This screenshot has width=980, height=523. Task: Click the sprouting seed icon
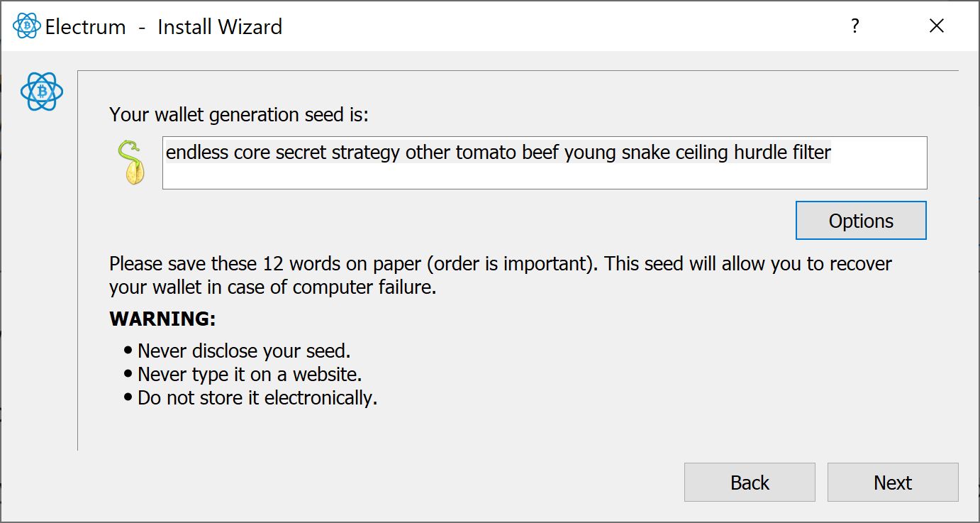(133, 163)
